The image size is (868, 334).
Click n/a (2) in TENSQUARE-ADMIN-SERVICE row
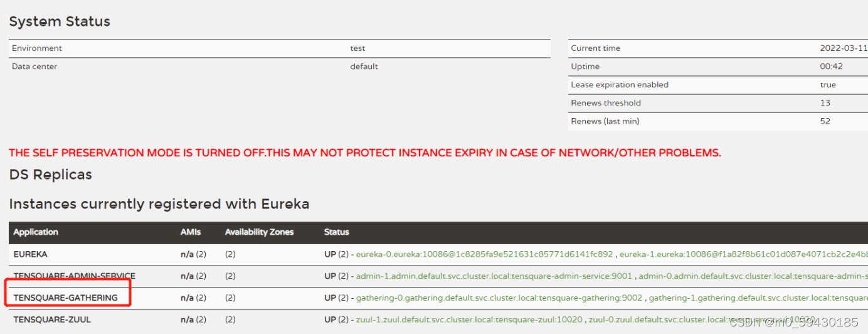(x=193, y=276)
